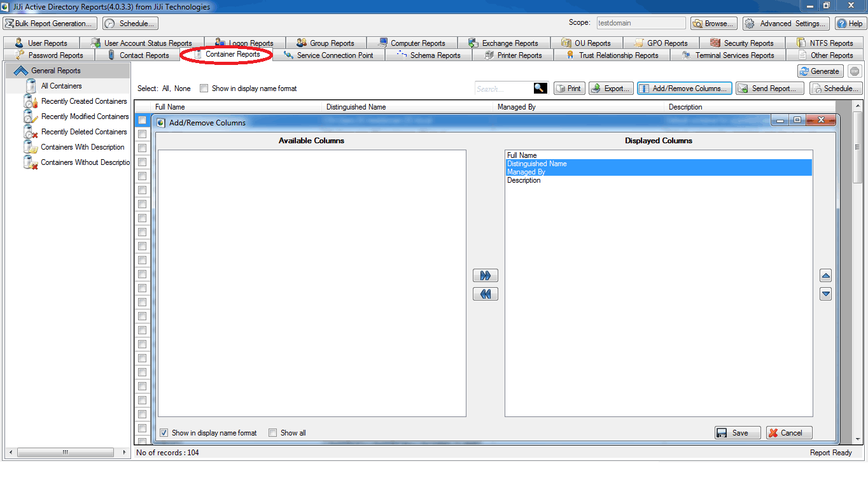Switch to Service Connection Point tab
The image size is (868, 489).
tap(329, 55)
